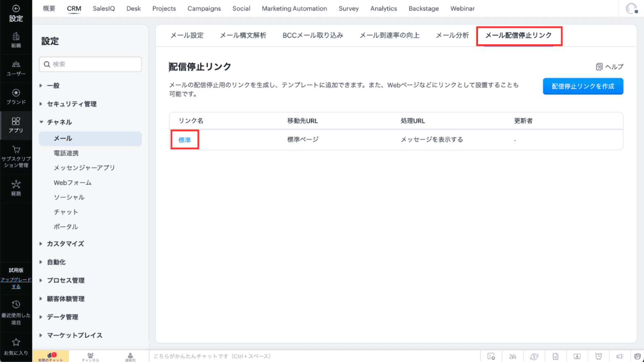Open 概要 overview in top navigation
The width and height of the screenshot is (644, 362).
[x=49, y=9]
